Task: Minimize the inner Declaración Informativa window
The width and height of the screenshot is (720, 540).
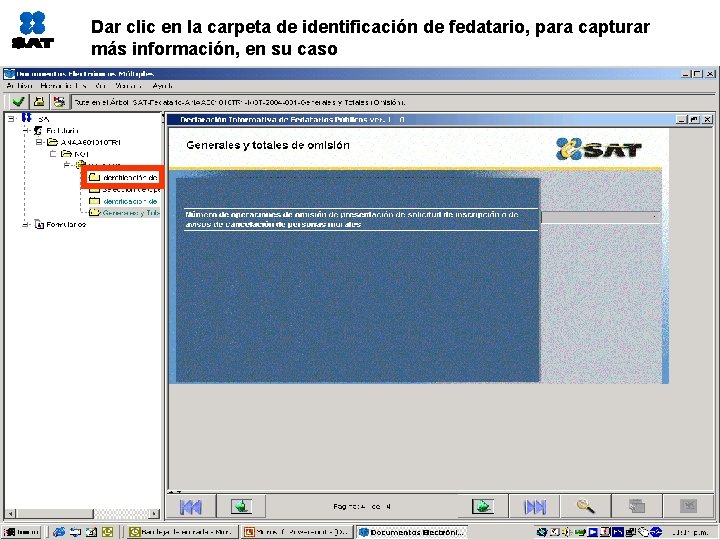Action: pos(682,119)
